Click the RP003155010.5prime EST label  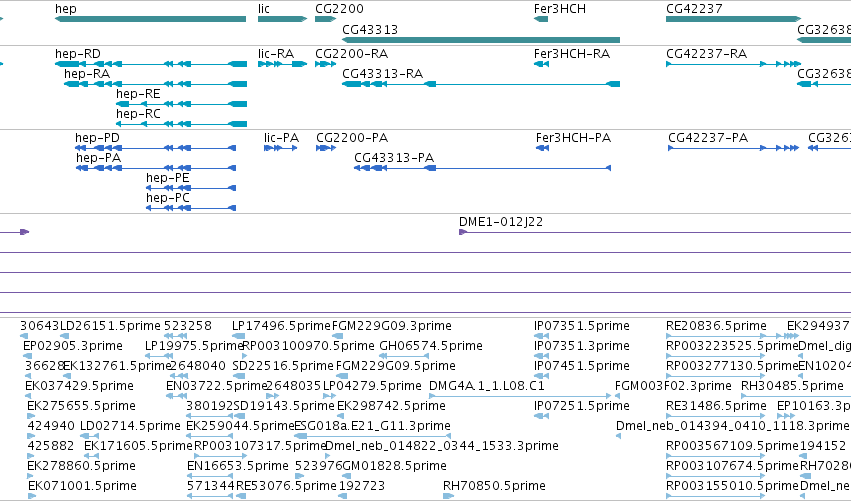pyautogui.click(x=733, y=486)
